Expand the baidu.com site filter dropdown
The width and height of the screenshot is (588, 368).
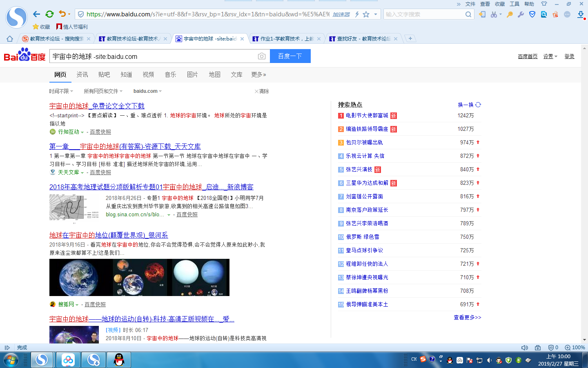tap(148, 91)
